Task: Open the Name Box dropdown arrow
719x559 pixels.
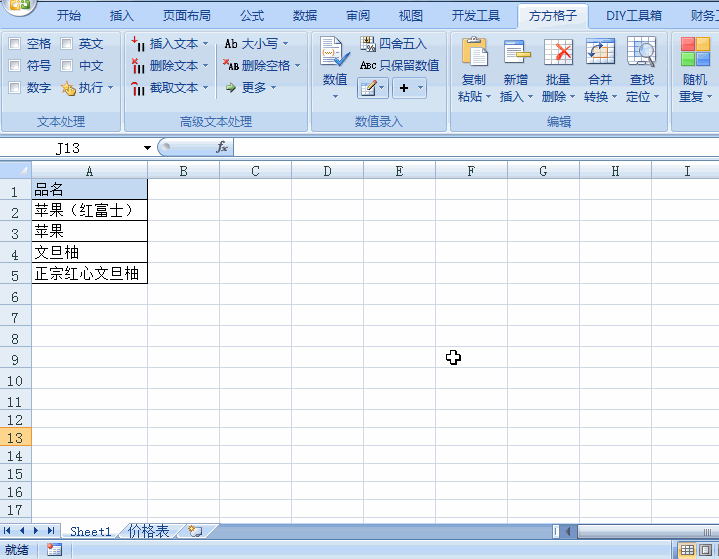Action: (x=147, y=148)
